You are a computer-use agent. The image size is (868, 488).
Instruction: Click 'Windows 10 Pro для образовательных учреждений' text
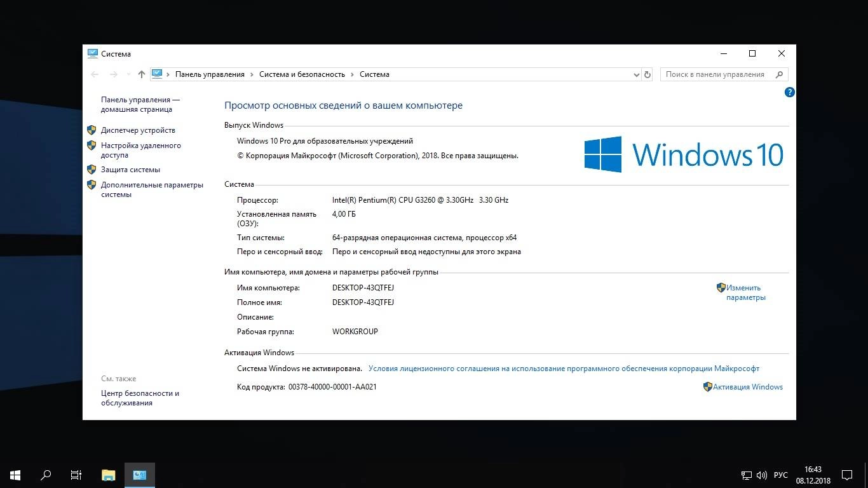click(x=325, y=141)
